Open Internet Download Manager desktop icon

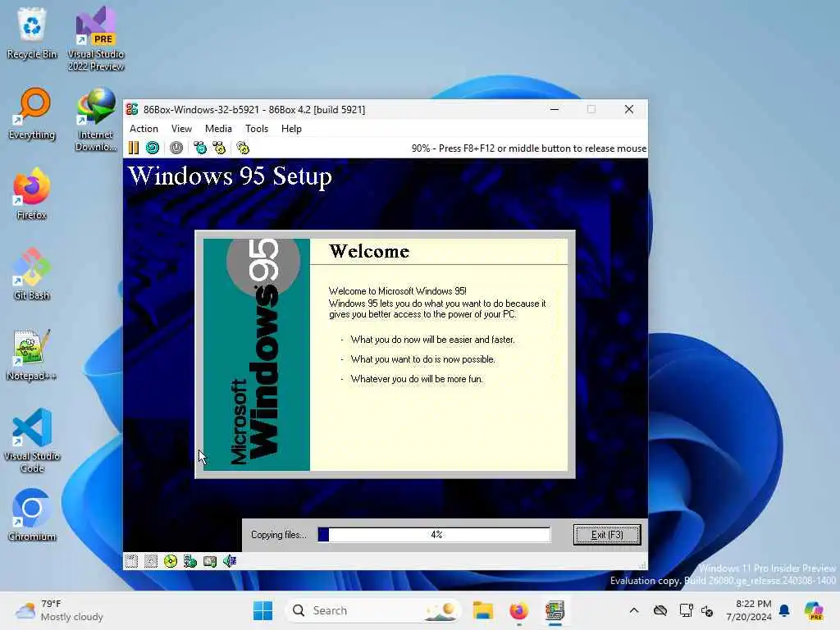[96, 120]
